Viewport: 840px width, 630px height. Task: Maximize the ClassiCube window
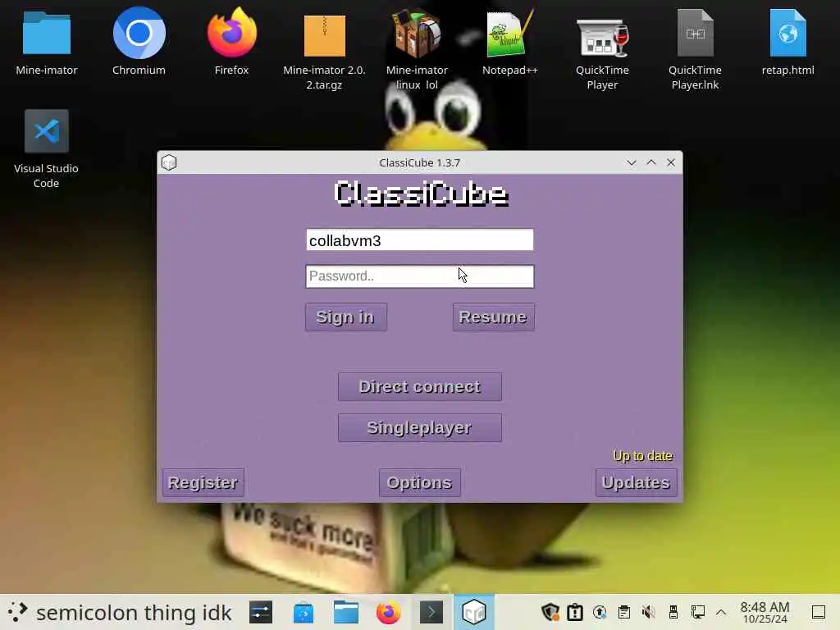pos(651,162)
